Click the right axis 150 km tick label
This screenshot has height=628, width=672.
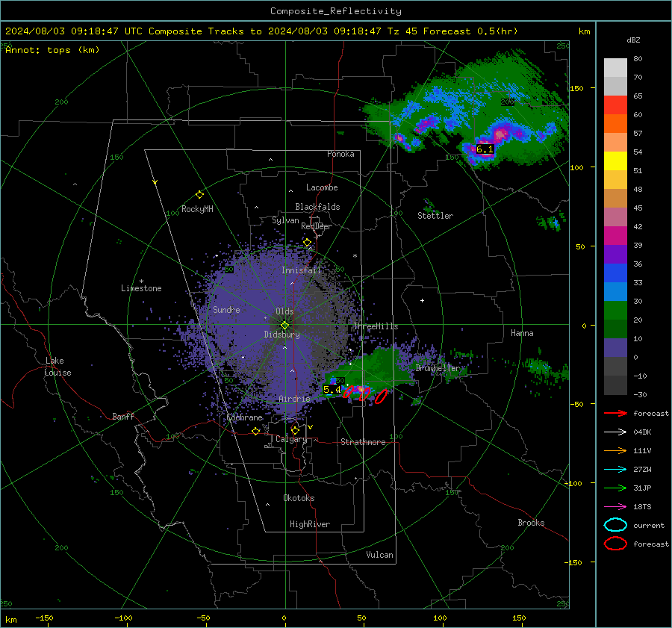point(576,88)
